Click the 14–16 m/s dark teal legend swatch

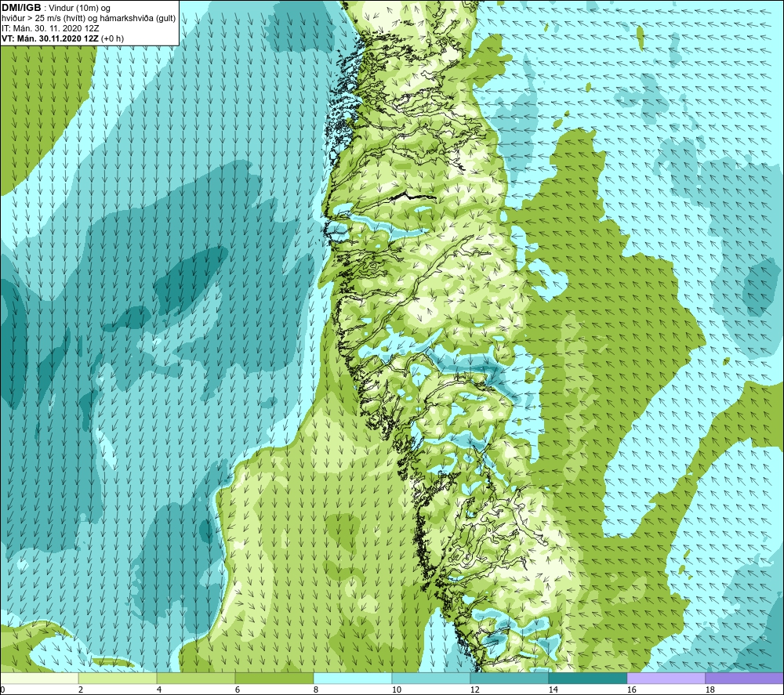(x=587, y=678)
